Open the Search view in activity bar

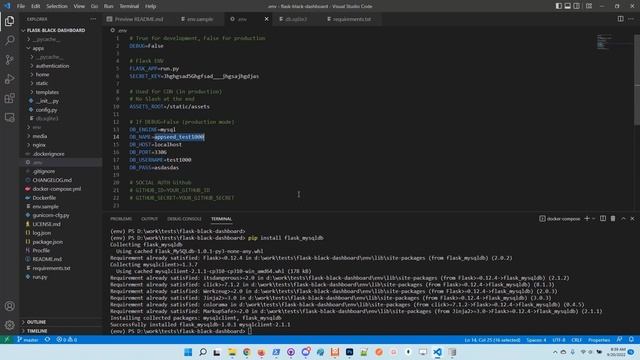tap(9, 40)
